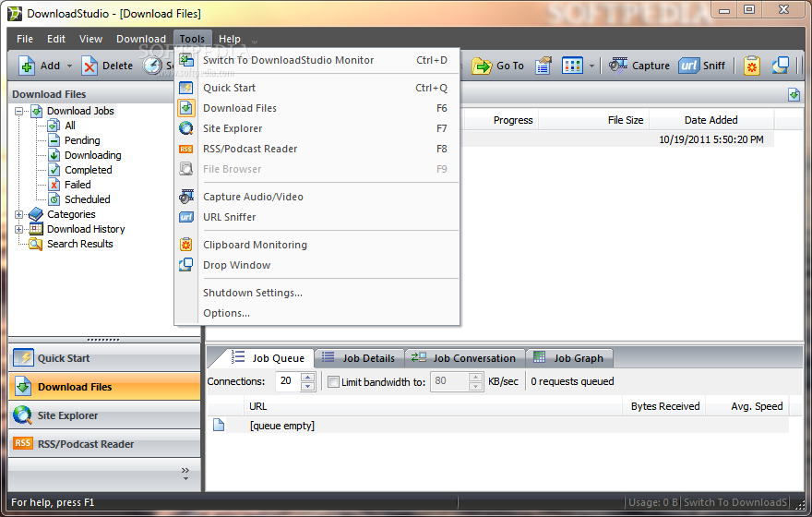
Task: Click the Go To toolbar button
Action: pyautogui.click(x=498, y=66)
